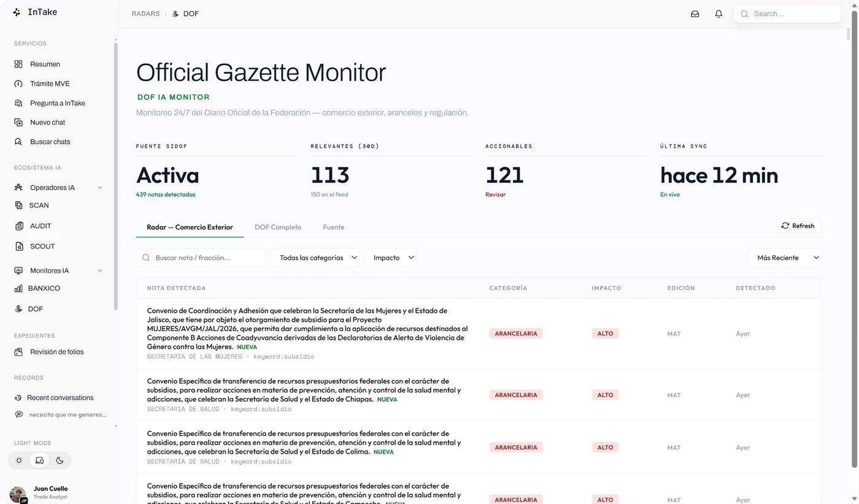Open the Resumen grid icon

[x=18, y=64]
